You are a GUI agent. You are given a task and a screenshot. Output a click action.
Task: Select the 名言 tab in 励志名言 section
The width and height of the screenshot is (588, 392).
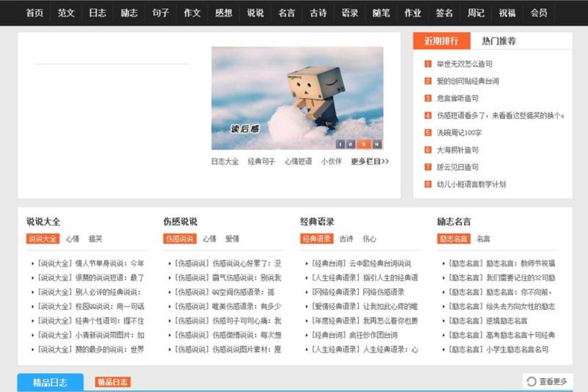point(483,238)
